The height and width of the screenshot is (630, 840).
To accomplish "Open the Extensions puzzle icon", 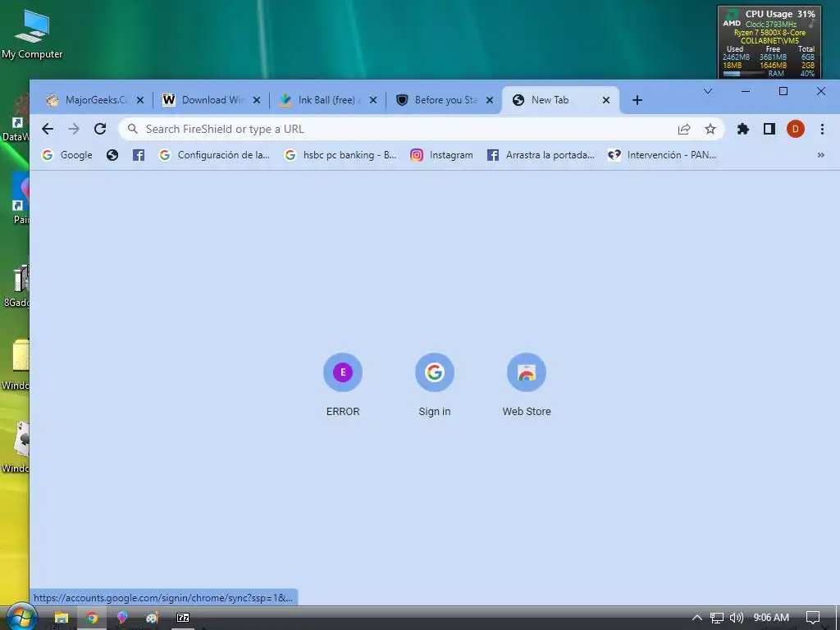I will point(743,129).
